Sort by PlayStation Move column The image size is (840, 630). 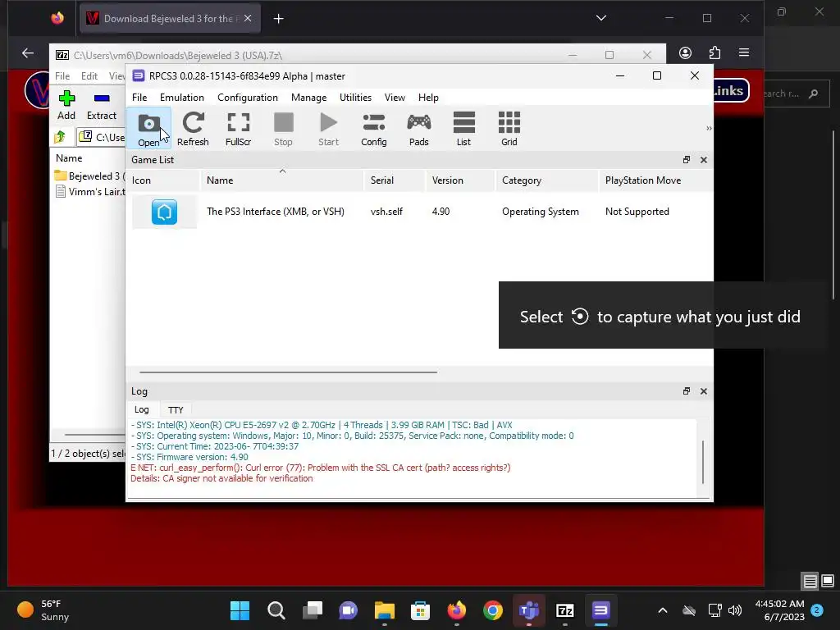(x=655, y=180)
